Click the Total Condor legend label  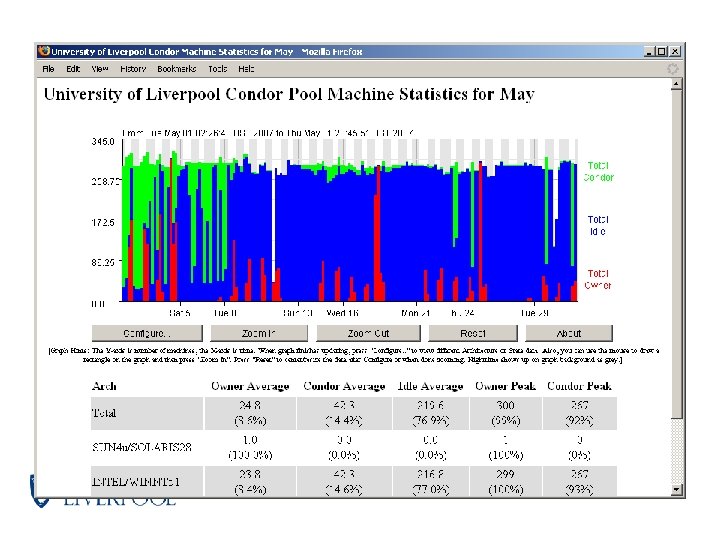[x=598, y=171]
